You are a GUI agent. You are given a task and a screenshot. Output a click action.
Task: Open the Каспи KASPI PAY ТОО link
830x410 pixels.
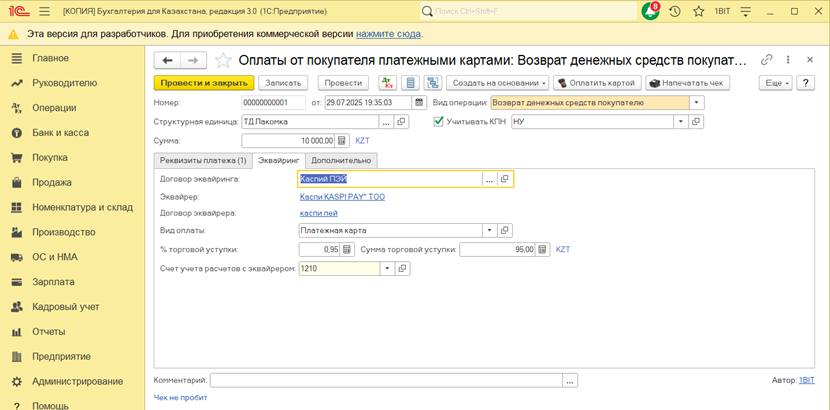coord(342,197)
